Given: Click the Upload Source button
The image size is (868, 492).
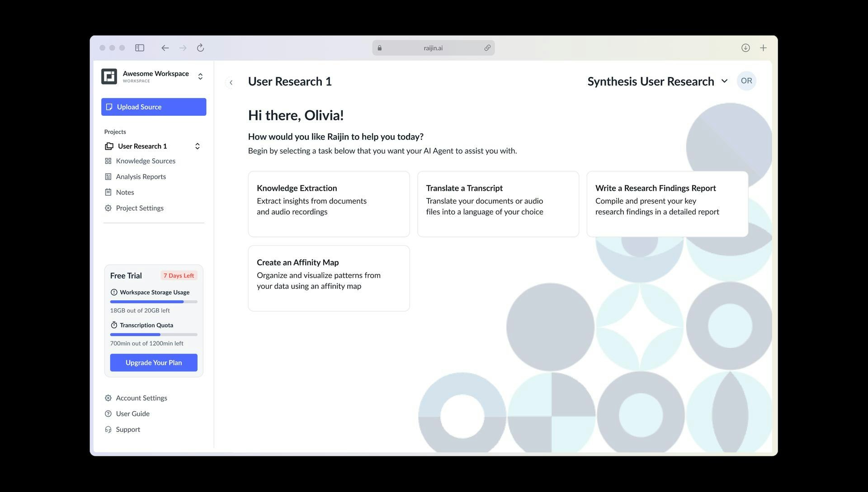Looking at the screenshot, I should point(154,107).
